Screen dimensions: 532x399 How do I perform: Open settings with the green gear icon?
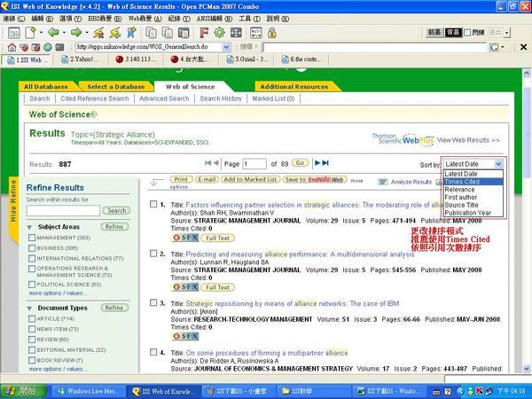[x=220, y=33]
